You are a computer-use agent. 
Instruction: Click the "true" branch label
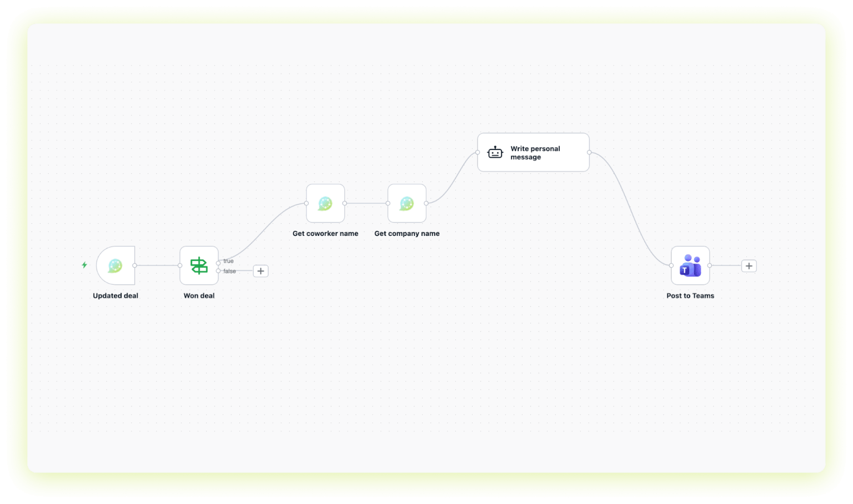(x=228, y=261)
